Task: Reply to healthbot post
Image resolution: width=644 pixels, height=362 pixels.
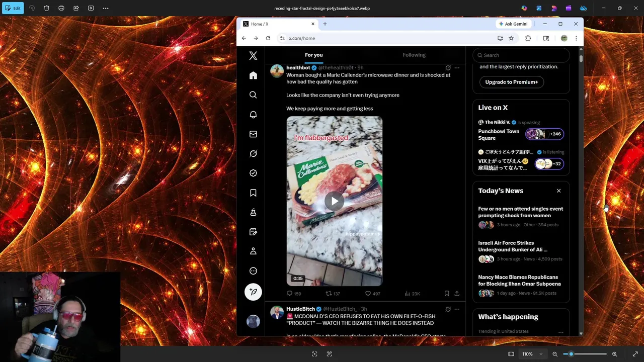Action: pyautogui.click(x=293, y=294)
